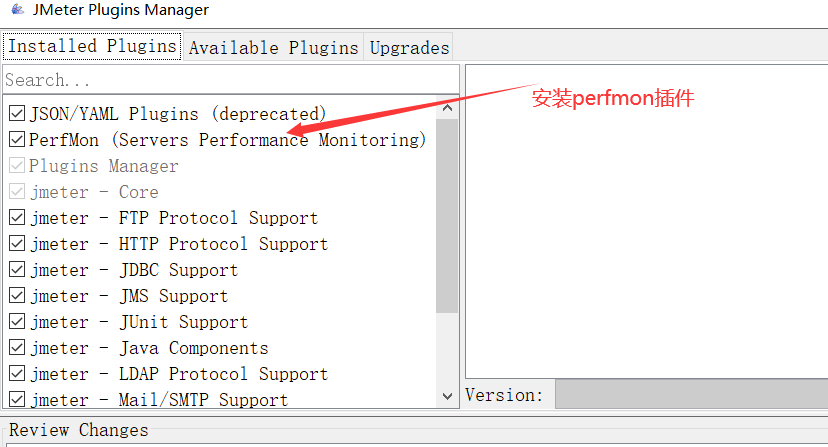Click the plugin list scrollbar thumb

tap(447, 215)
